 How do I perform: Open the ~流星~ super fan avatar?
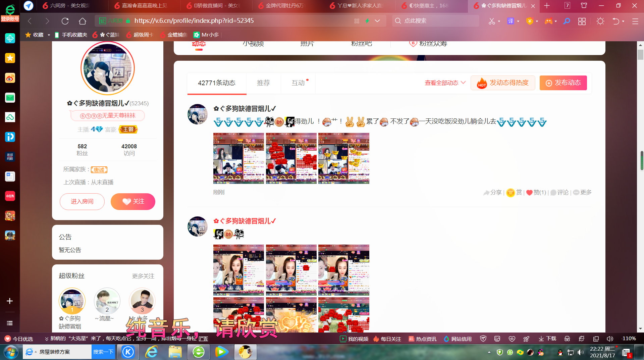point(107,301)
